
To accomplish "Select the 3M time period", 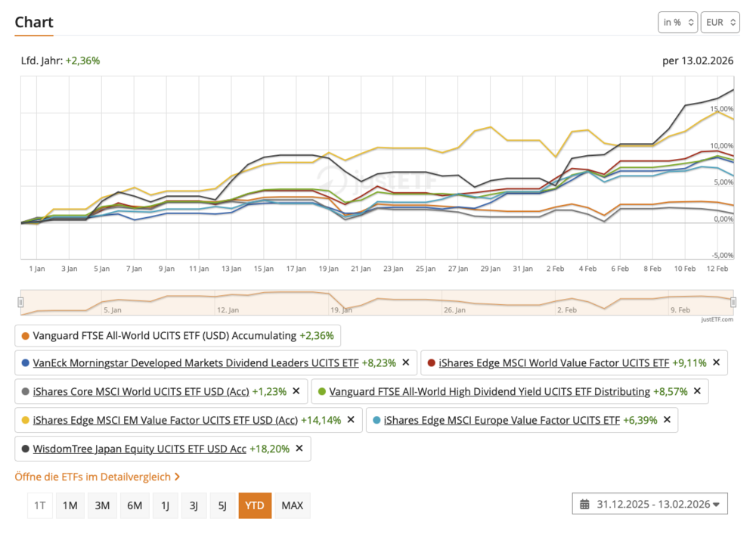I will point(102,505).
